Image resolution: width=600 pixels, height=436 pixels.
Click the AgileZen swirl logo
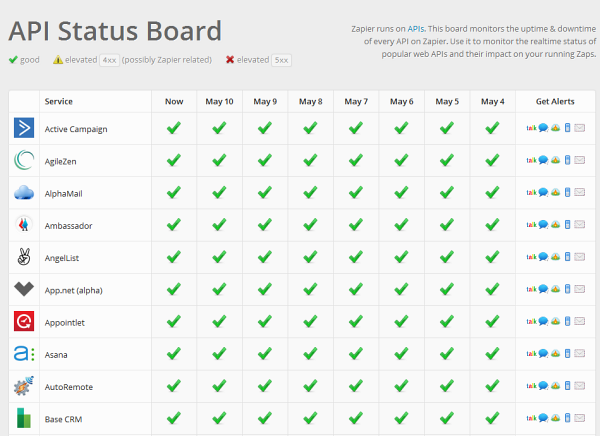24,160
